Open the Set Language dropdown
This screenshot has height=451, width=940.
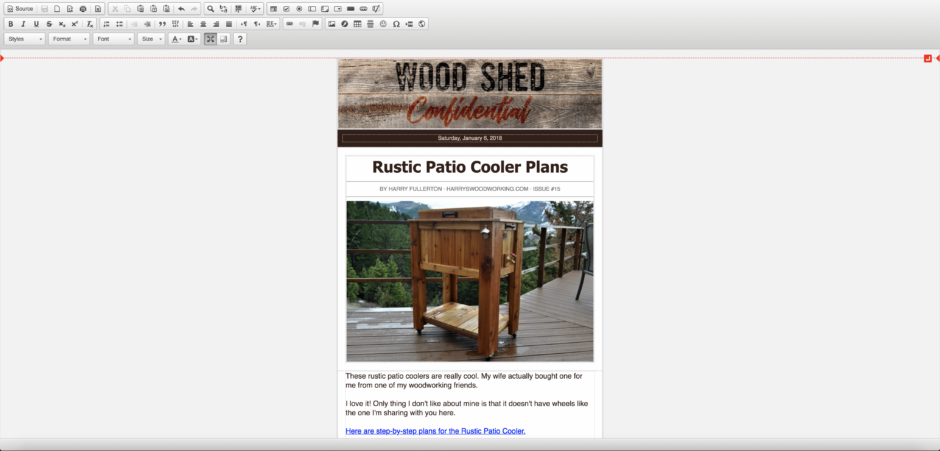click(272, 24)
